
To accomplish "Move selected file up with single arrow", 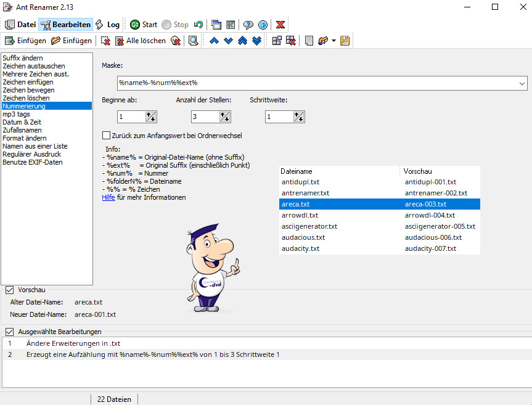I will click(x=214, y=41).
